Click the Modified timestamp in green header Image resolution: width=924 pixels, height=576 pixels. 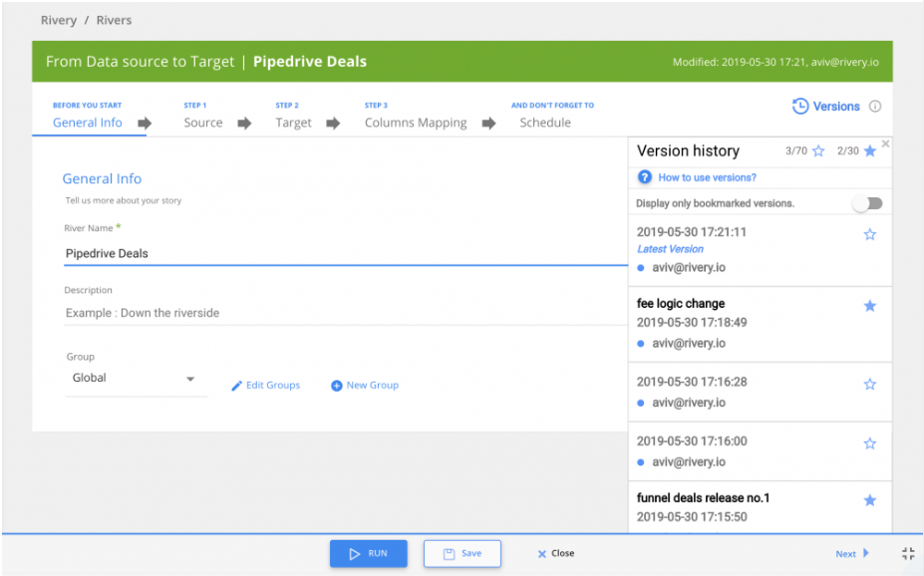click(x=775, y=62)
